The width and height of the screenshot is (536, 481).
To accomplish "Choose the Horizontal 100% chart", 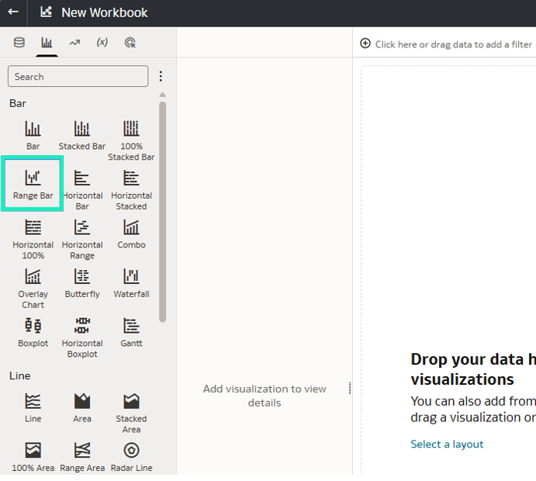I will point(33,239).
